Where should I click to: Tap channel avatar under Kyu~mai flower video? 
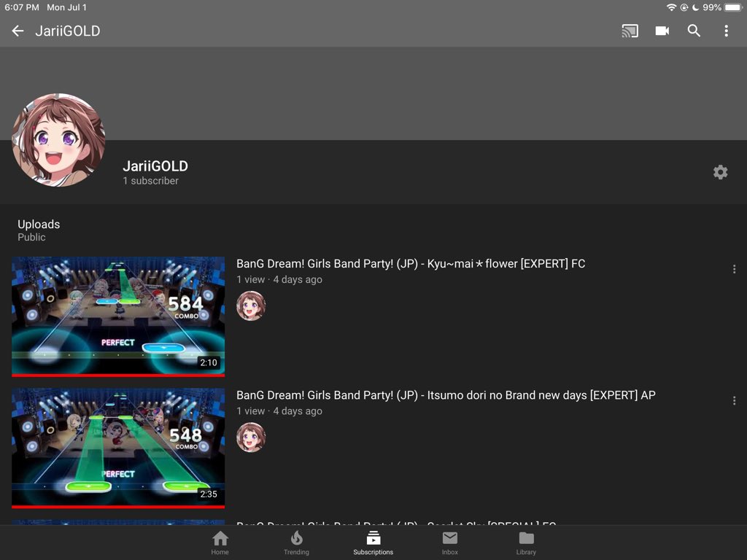(x=251, y=306)
